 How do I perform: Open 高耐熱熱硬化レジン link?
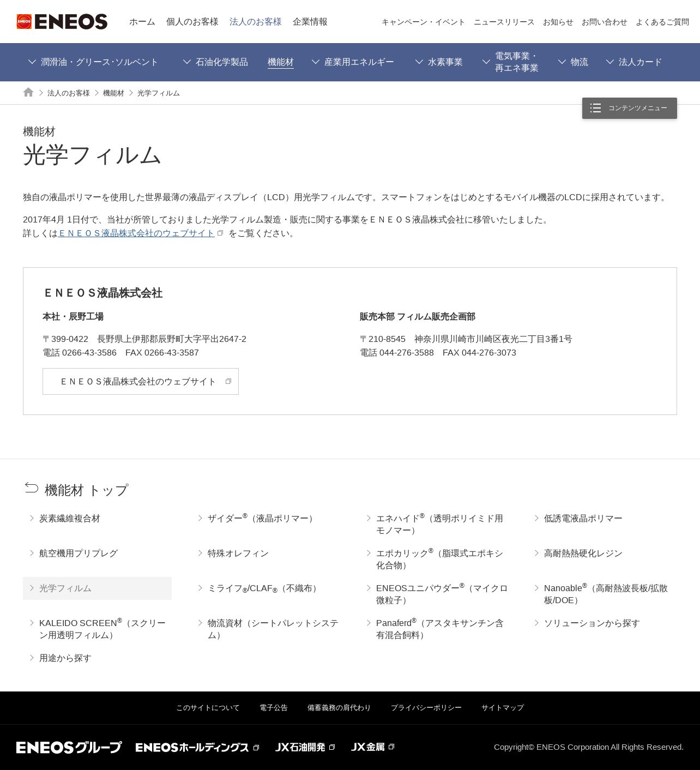click(583, 554)
